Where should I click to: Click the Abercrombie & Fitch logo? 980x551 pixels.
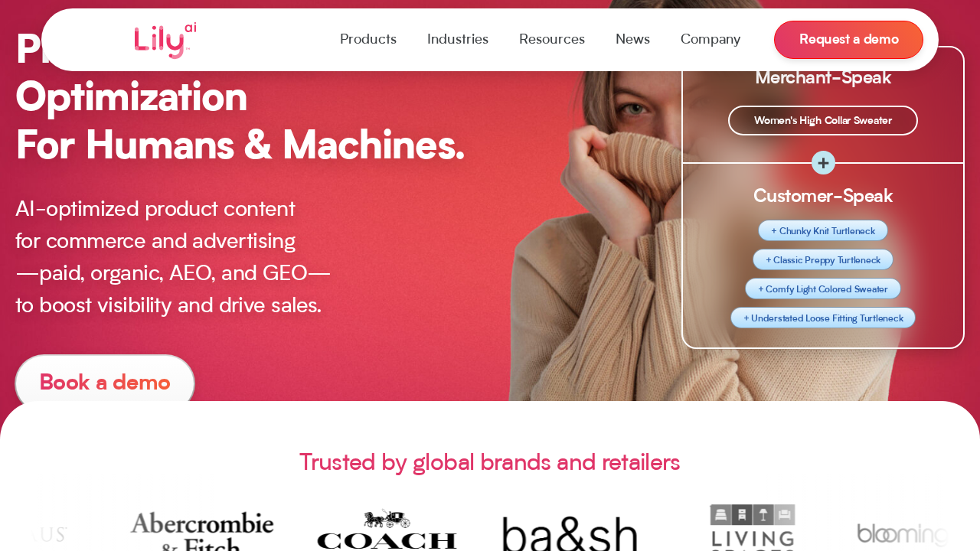point(202,531)
